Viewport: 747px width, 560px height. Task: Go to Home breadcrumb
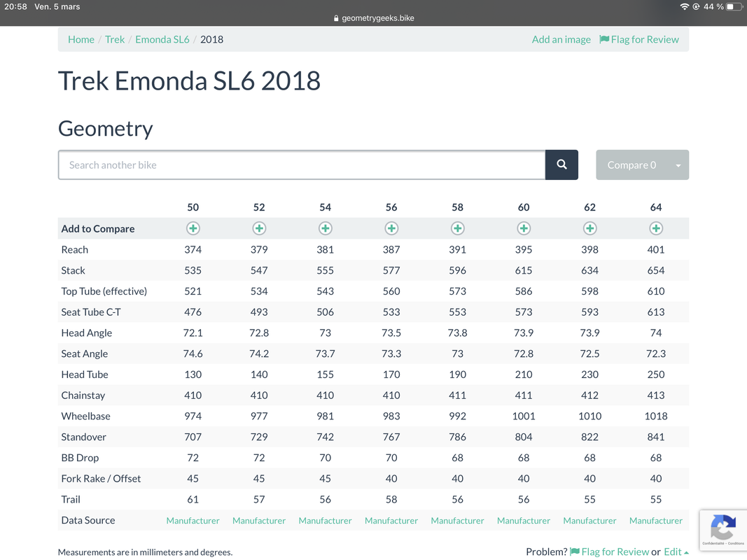[x=81, y=39]
